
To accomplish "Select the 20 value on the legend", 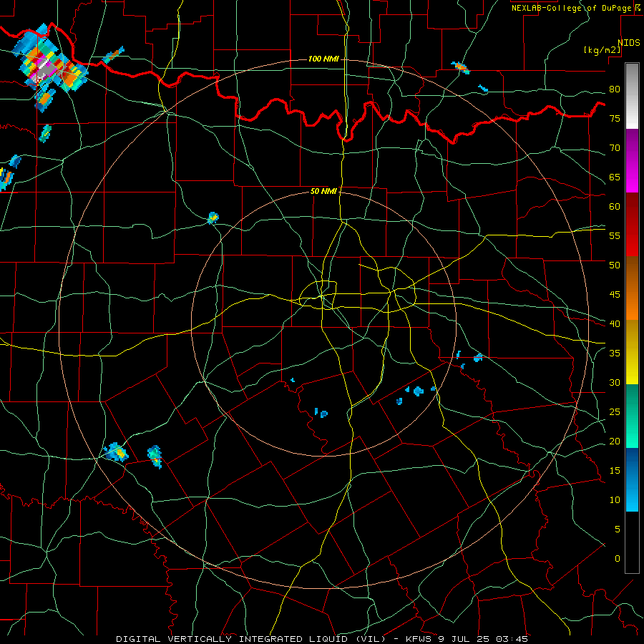I will coord(615,441).
